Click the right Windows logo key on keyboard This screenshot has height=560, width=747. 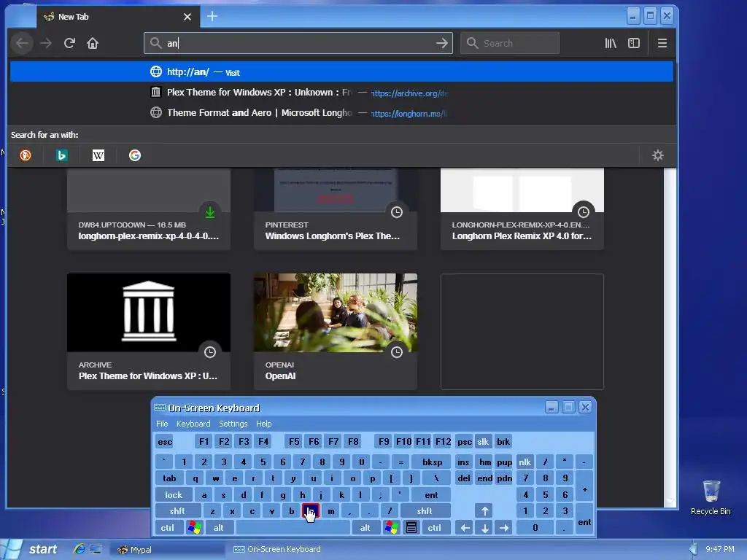coord(392,528)
